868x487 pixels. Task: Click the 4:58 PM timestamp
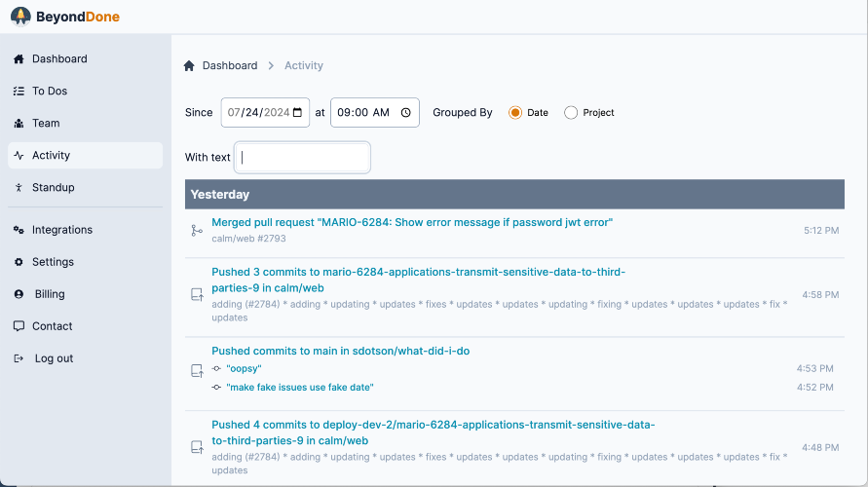pyautogui.click(x=820, y=295)
